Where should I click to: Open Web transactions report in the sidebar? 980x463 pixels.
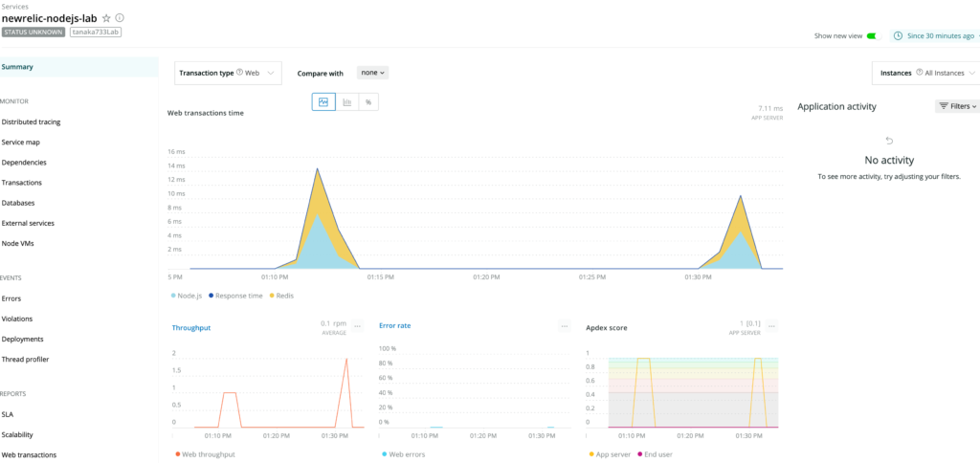(x=29, y=455)
